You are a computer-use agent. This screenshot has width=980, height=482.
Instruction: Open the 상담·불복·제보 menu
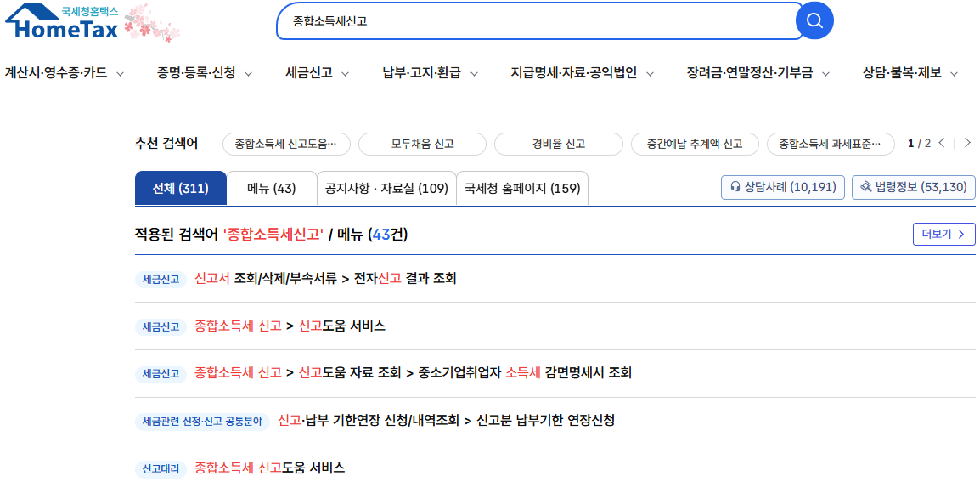(x=902, y=73)
